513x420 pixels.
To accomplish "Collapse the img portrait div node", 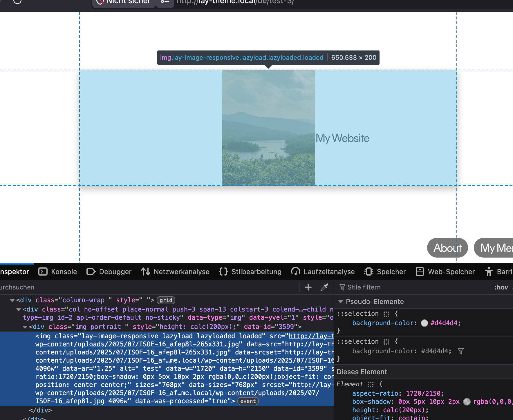I will point(25,327).
